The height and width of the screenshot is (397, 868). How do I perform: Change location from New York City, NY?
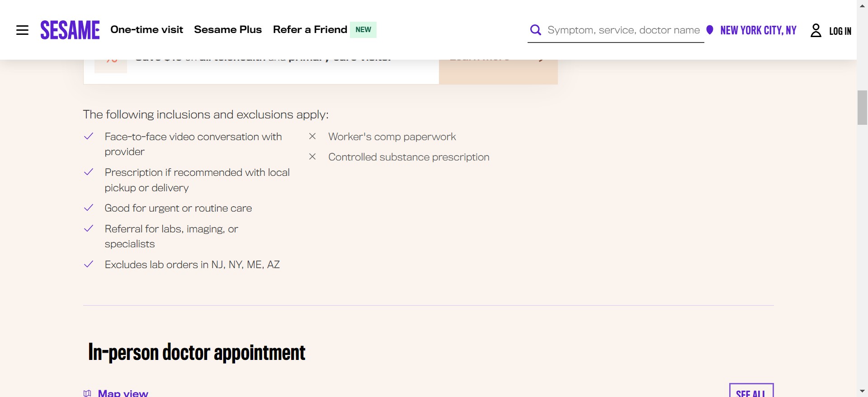(x=758, y=30)
